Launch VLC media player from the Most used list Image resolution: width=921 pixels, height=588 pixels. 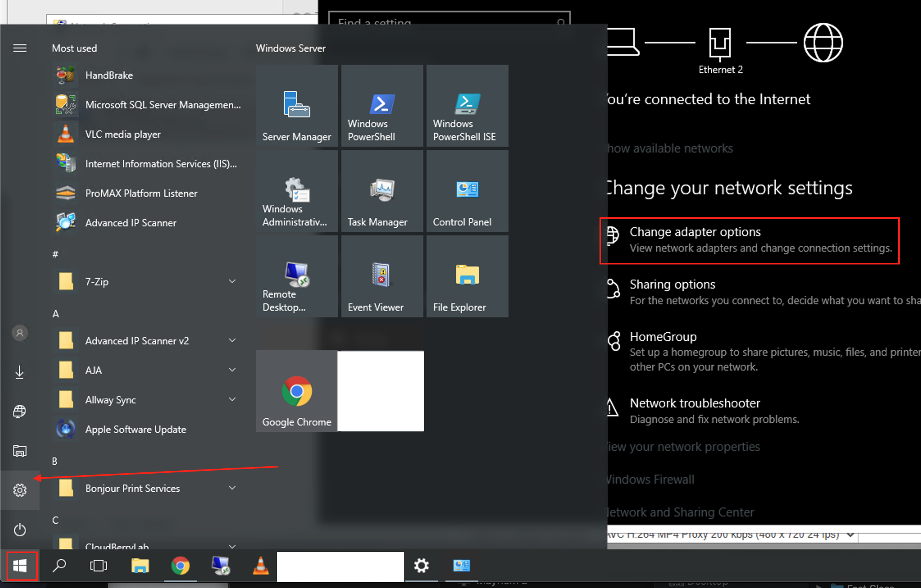tap(148, 134)
